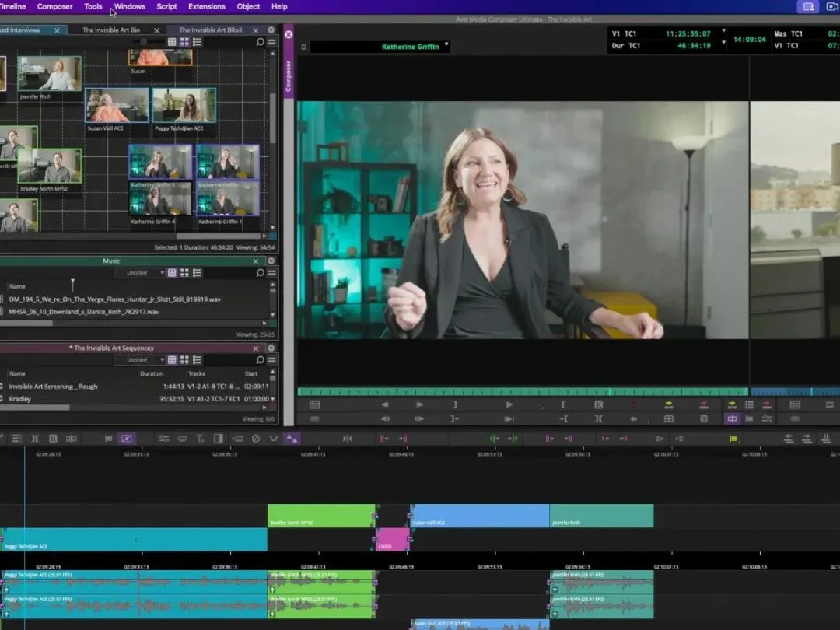Click the Name column header in Music bin
The height and width of the screenshot is (630, 840).
pos(17,286)
